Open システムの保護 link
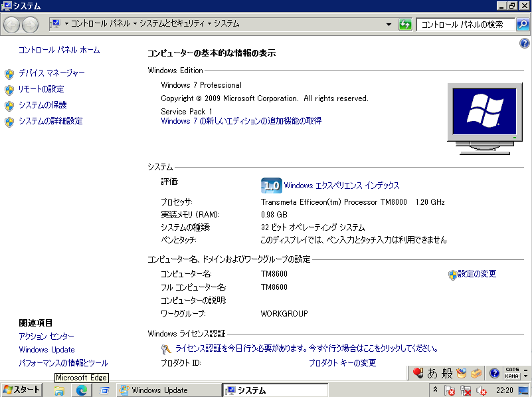 click(43, 105)
